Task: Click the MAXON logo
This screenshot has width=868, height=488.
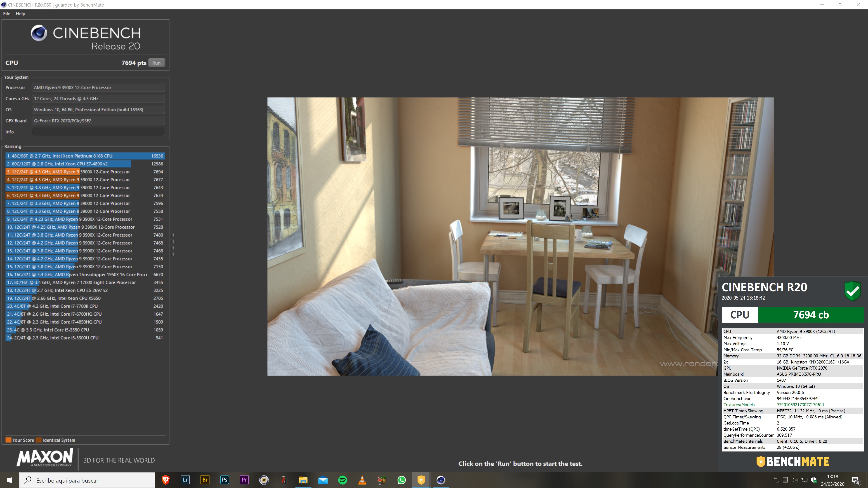Action: point(45,457)
